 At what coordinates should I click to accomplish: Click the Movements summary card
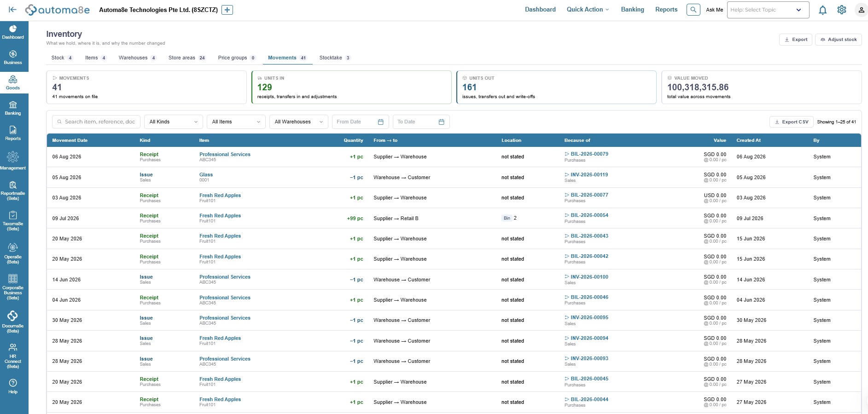pos(146,87)
